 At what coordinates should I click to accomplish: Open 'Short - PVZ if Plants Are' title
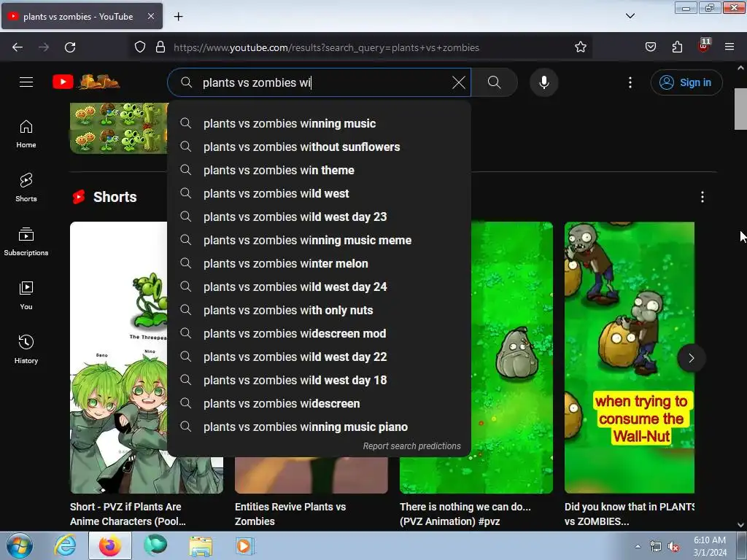128,514
